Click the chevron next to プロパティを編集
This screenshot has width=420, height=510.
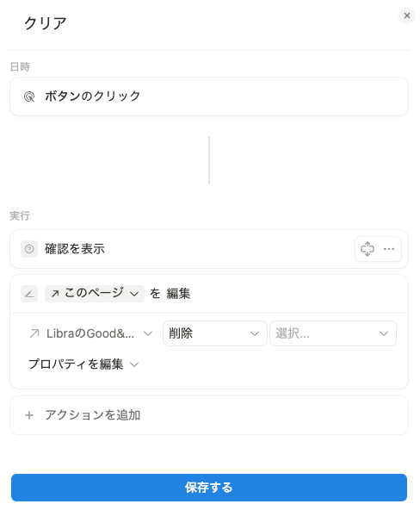(x=134, y=364)
